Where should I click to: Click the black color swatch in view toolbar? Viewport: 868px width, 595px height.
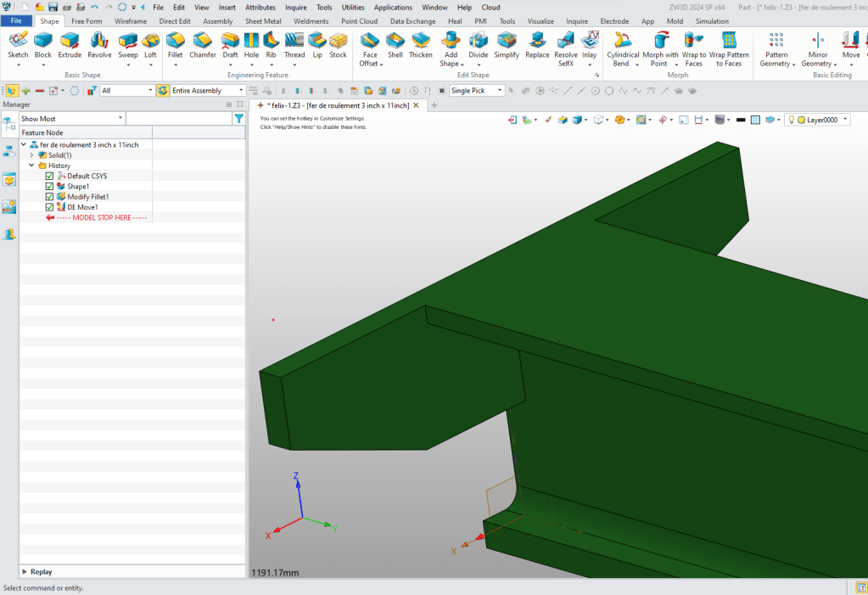click(x=741, y=120)
